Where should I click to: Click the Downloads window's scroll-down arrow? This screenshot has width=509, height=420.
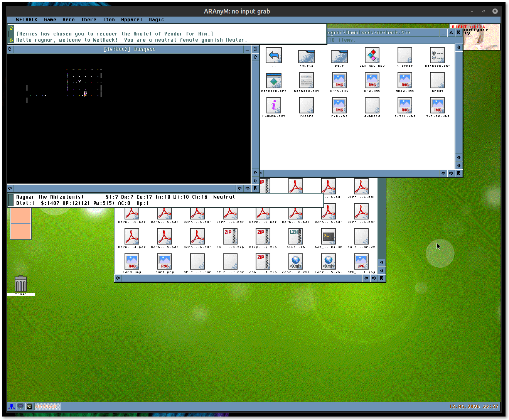382,270
